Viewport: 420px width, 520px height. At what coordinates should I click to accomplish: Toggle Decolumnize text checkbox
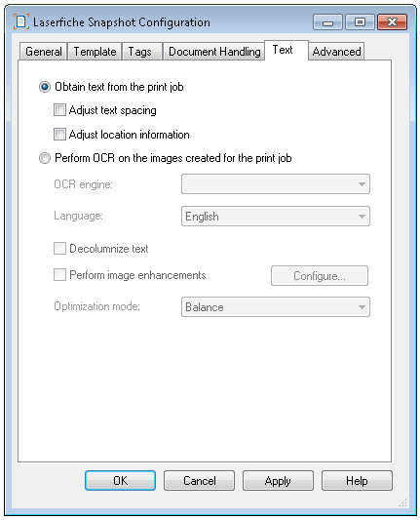tap(59, 249)
